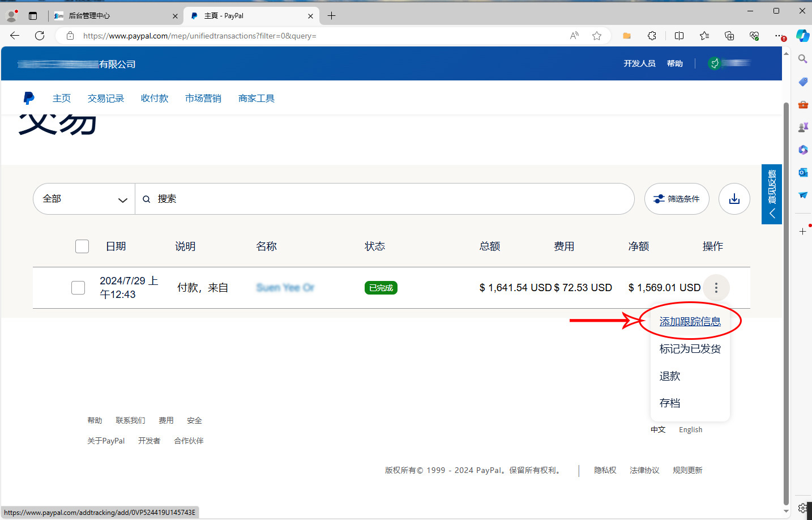Open sidebar settings gear at the bottom
The image size is (812, 520).
point(802,508)
